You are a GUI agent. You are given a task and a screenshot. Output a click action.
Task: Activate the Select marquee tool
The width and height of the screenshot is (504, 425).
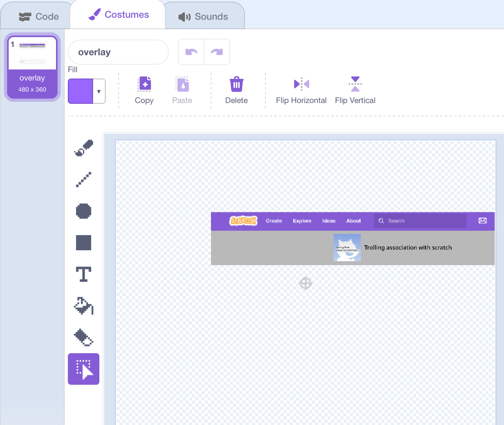coord(84,369)
